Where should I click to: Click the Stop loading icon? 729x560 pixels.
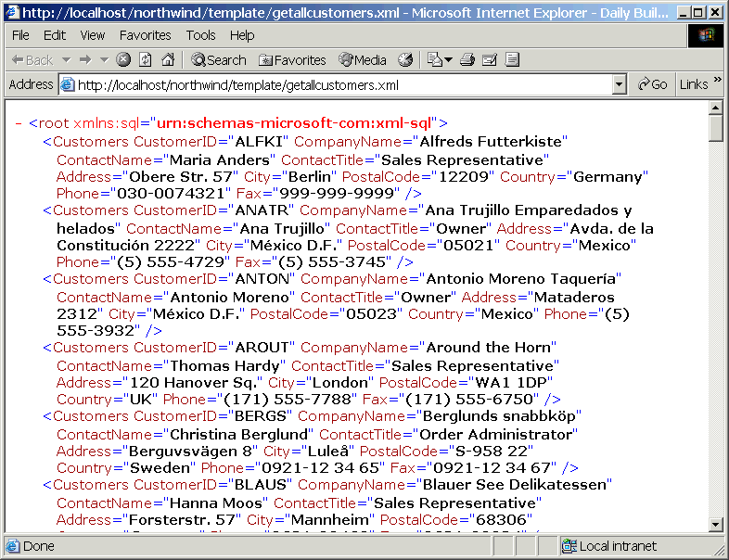point(123,60)
